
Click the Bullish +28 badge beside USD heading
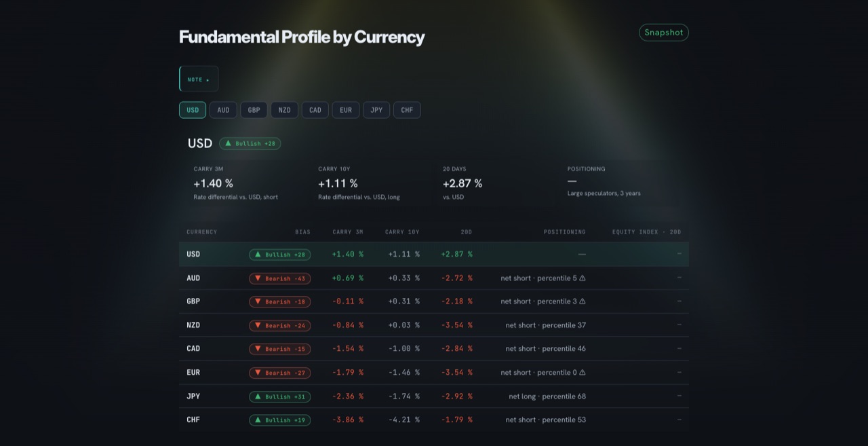(x=250, y=144)
